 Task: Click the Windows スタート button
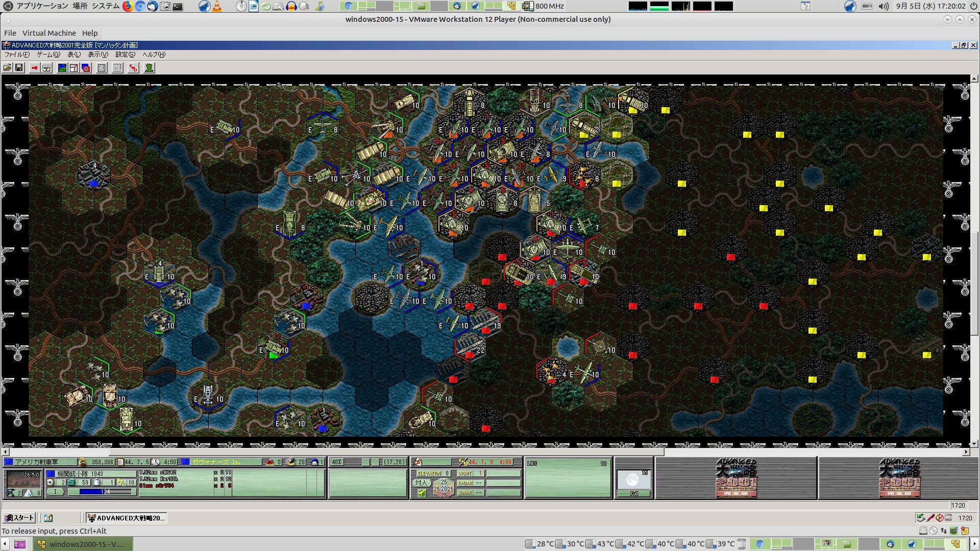click(x=19, y=518)
